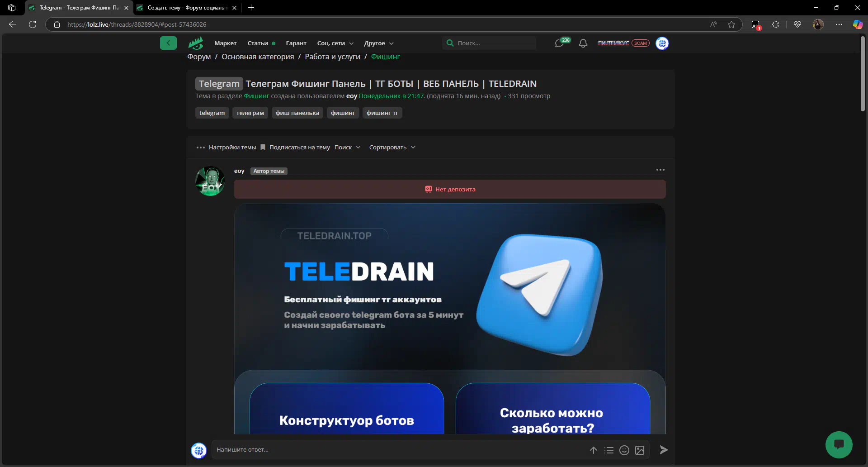Viewport: 868px width, 467px height.
Task: Click the Форум breadcrumb link
Action: [199, 57]
